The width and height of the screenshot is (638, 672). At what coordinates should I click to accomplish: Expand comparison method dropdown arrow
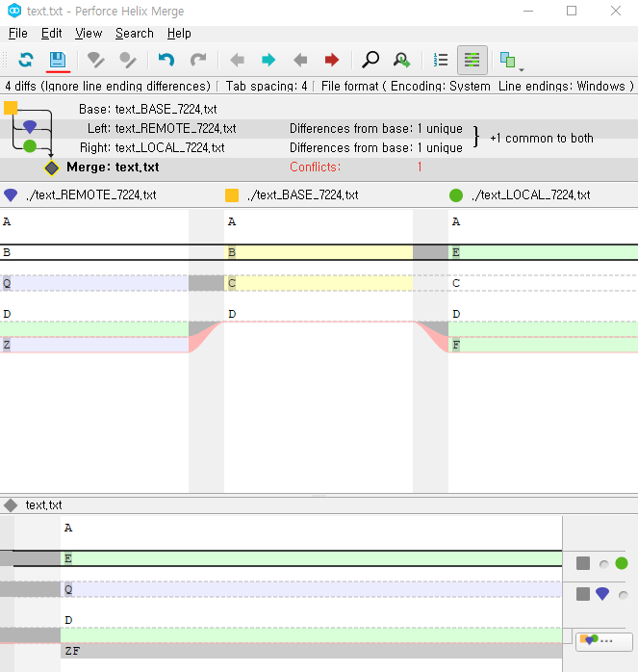pos(522,69)
